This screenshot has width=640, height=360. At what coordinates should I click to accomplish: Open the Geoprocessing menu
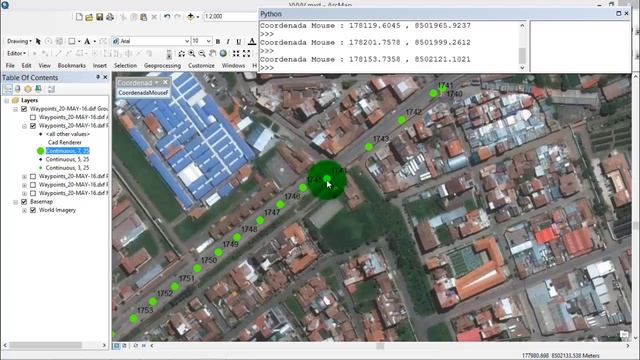[x=162, y=65]
